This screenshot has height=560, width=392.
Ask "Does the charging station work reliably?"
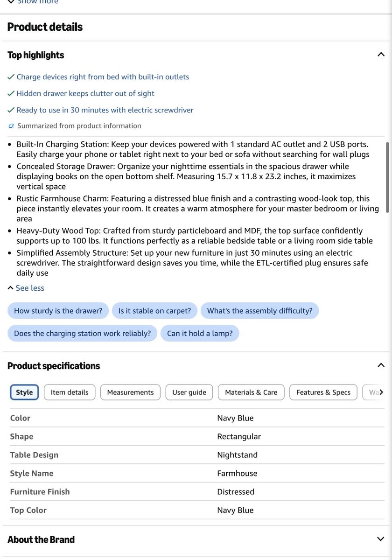[x=83, y=333]
